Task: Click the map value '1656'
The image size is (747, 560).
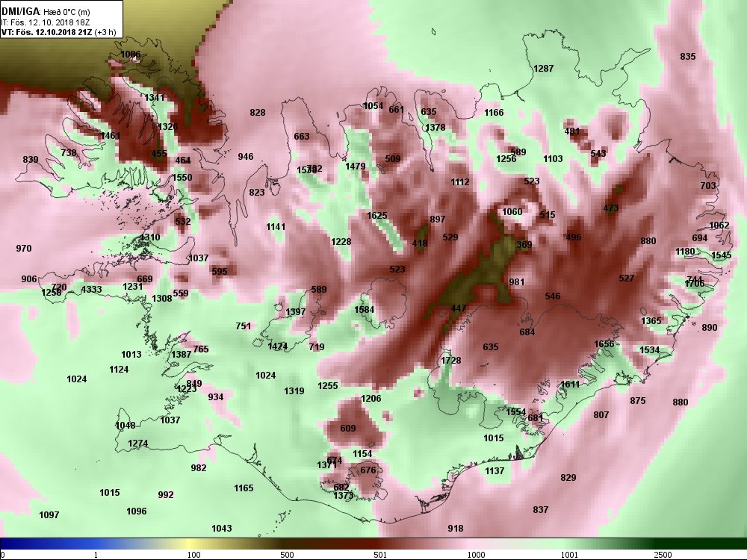Action: [x=604, y=344]
